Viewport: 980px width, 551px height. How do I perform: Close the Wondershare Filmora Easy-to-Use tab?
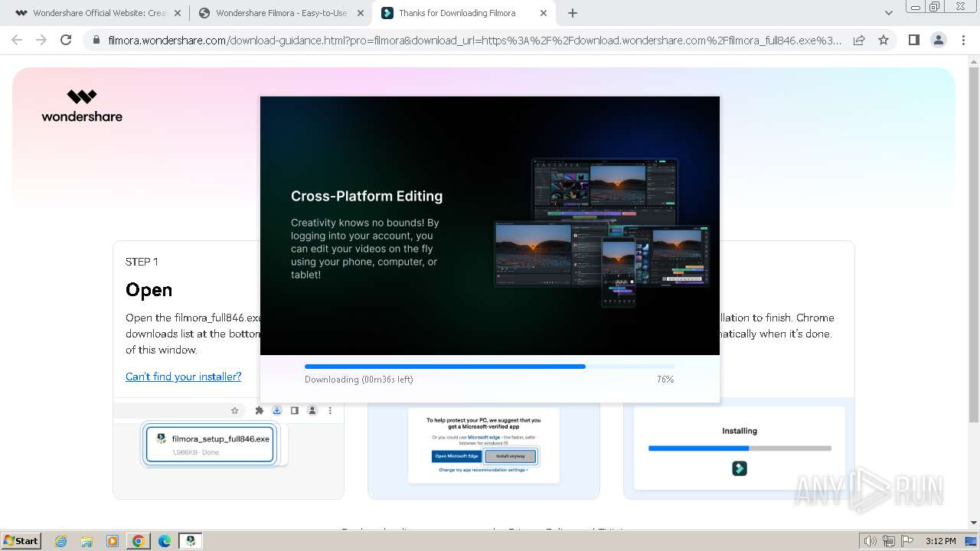(361, 13)
